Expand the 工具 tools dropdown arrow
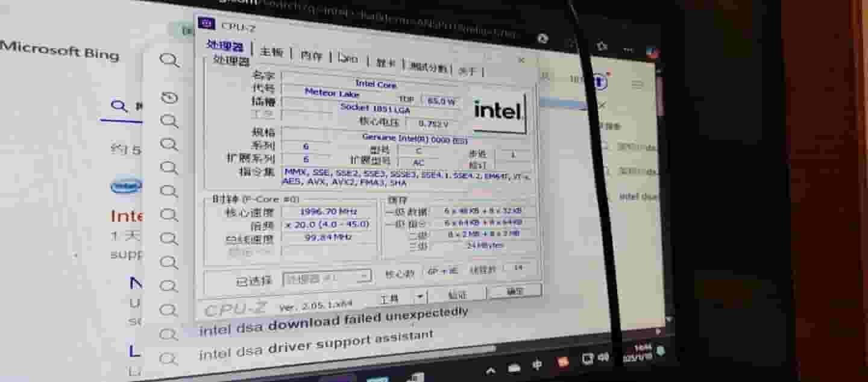The image size is (868, 382). tap(420, 297)
